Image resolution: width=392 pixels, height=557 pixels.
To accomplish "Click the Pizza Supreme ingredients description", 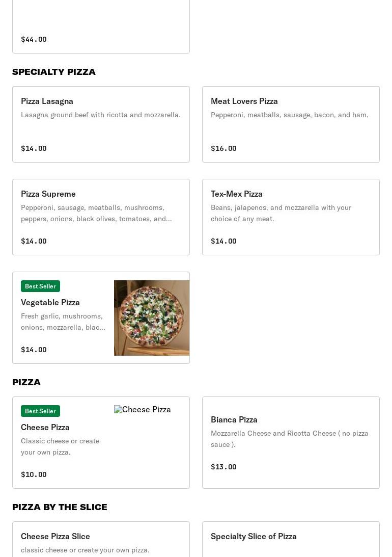I will coord(96,213).
